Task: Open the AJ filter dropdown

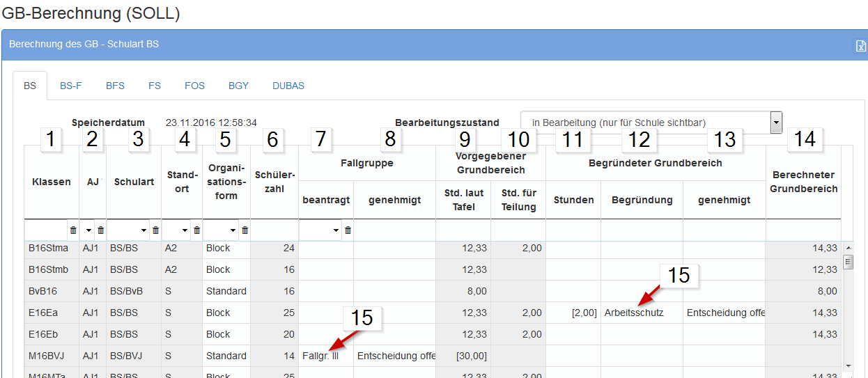Action: 89,230
